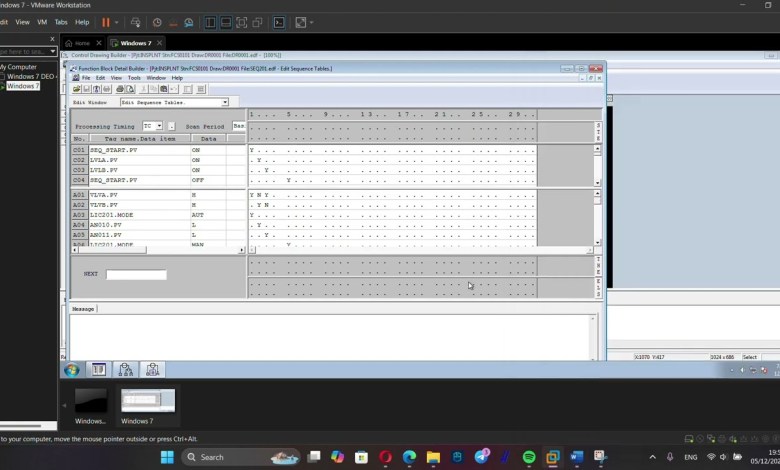Open the dropdown arrow beside the pause button
The image size is (780, 470).
point(117,22)
